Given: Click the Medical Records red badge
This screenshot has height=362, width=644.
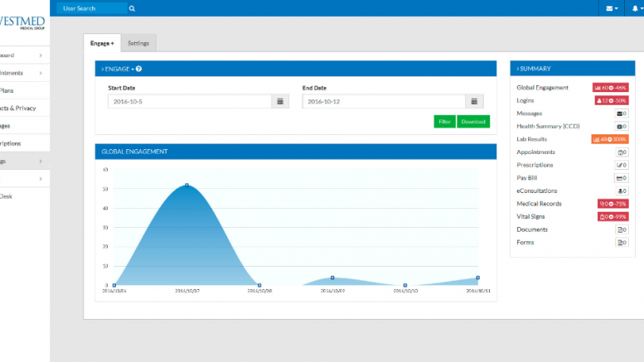Looking at the screenshot, I should 613,204.
